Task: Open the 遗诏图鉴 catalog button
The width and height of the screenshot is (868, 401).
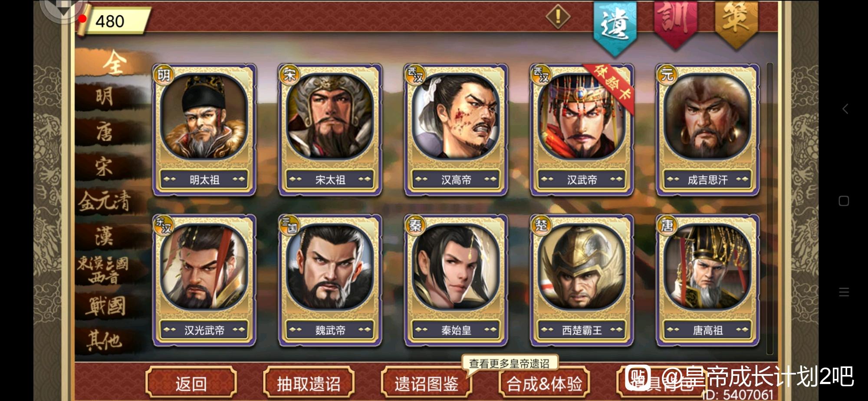Action: tap(426, 383)
